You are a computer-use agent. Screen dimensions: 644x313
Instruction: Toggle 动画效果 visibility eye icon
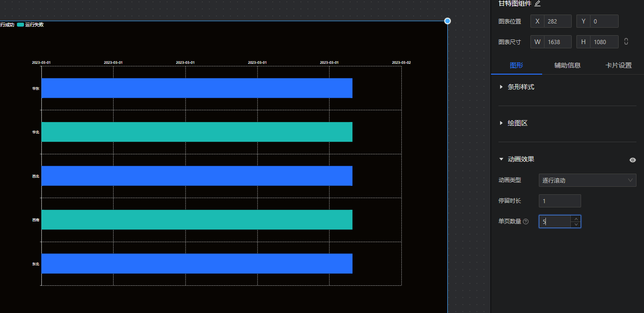coord(632,160)
